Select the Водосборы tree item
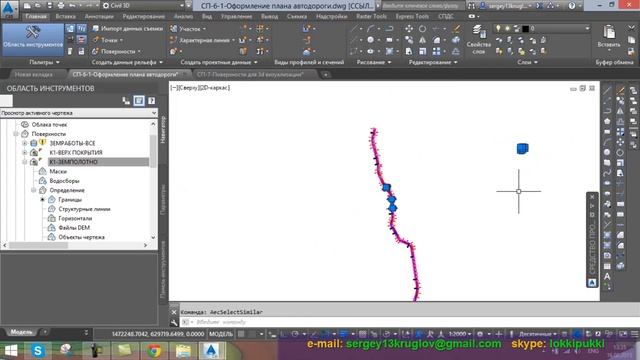Viewport: 640px width, 360px height. click(64, 181)
